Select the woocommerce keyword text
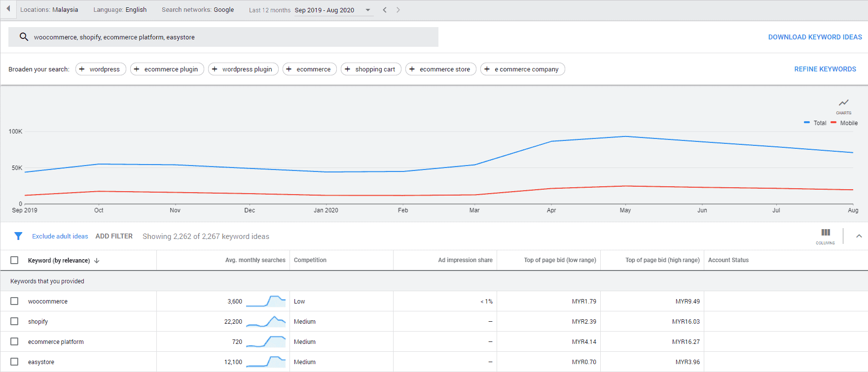Screen dimensions: 868x372 pos(48,301)
